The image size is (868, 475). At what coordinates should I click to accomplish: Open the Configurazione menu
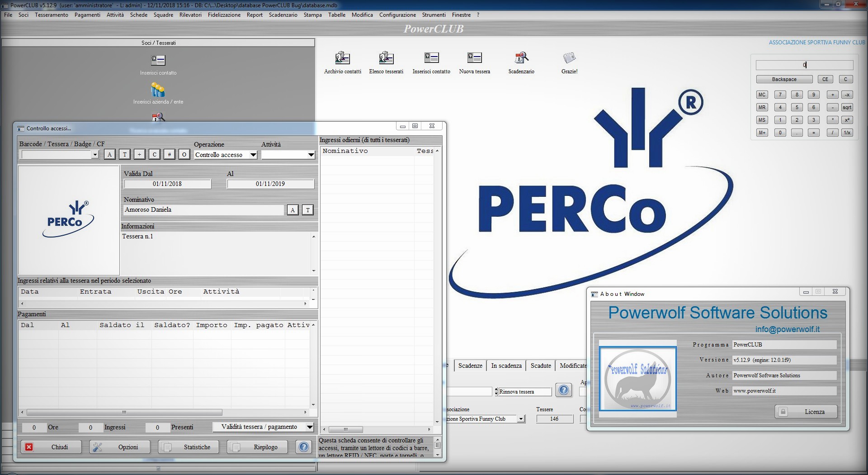click(x=397, y=15)
